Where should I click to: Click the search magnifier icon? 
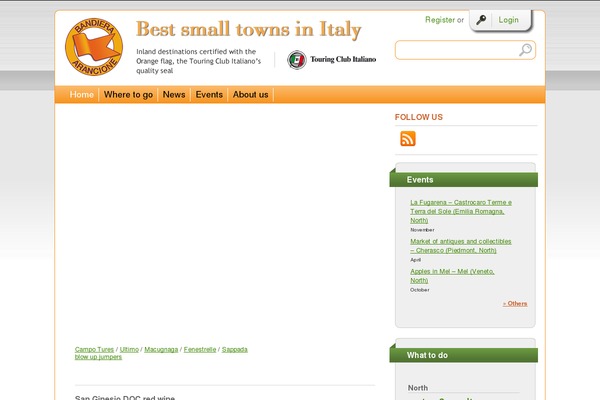tap(525, 50)
